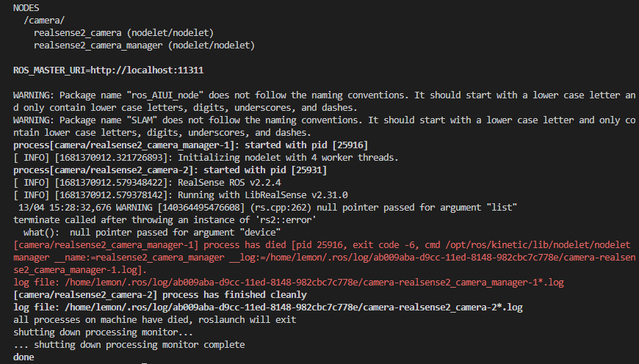639x364 pixels.
Task: Click the final done output line
Action: point(24,357)
